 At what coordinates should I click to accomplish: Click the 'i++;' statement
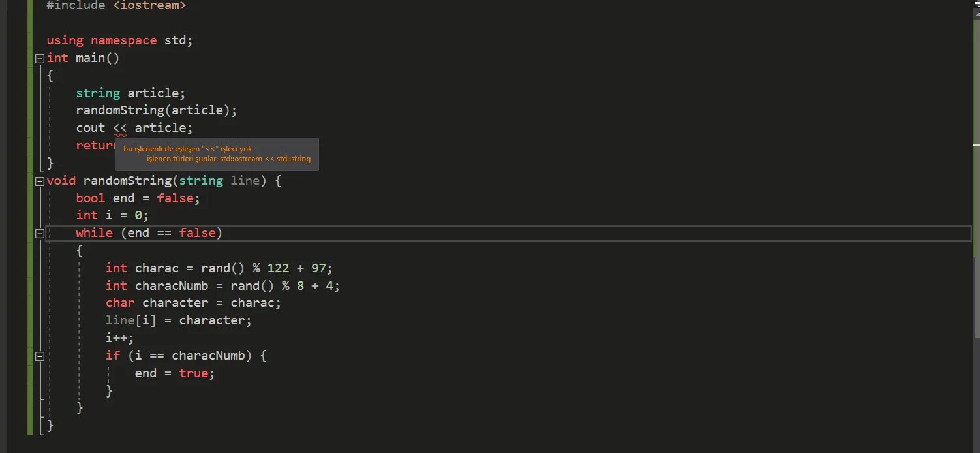click(x=120, y=338)
